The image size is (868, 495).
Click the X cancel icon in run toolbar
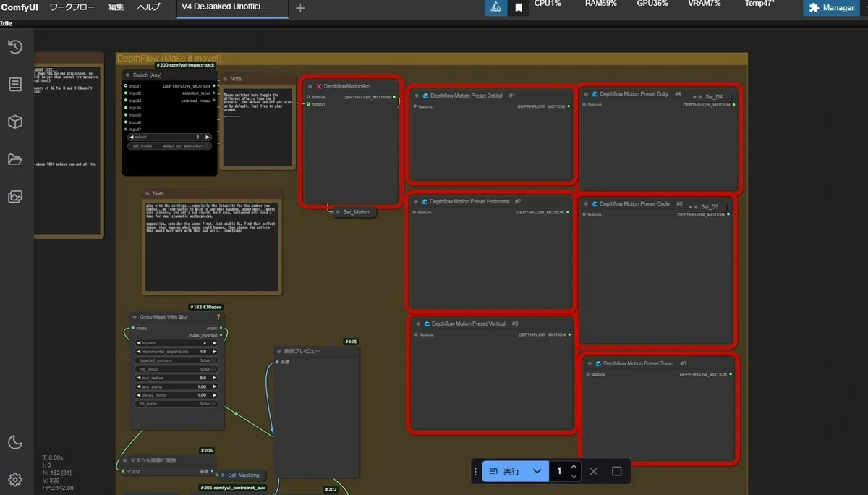click(x=593, y=471)
